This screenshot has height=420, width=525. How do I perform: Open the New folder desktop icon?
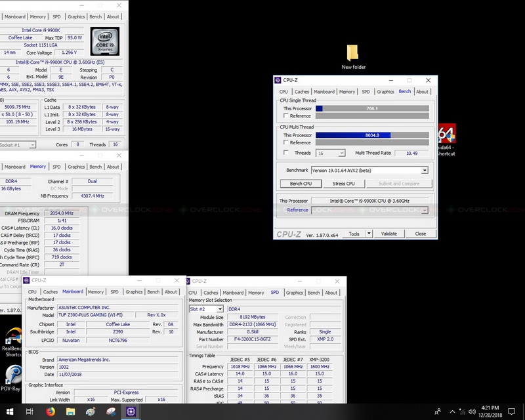pos(353,56)
